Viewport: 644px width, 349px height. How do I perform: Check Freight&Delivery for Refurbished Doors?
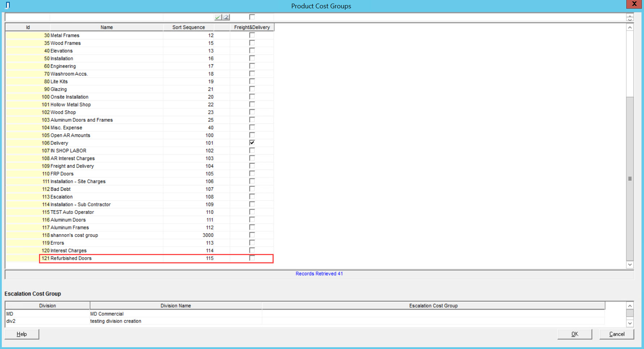[252, 258]
